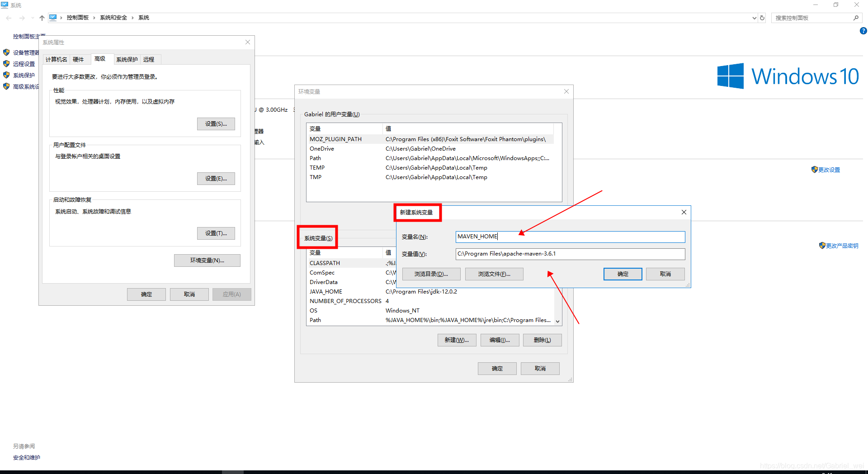Image resolution: width=868 pixels, height=474 pixels.
Task: Click shield icon beside 更改产品密钥
Action: pos(822,246)
